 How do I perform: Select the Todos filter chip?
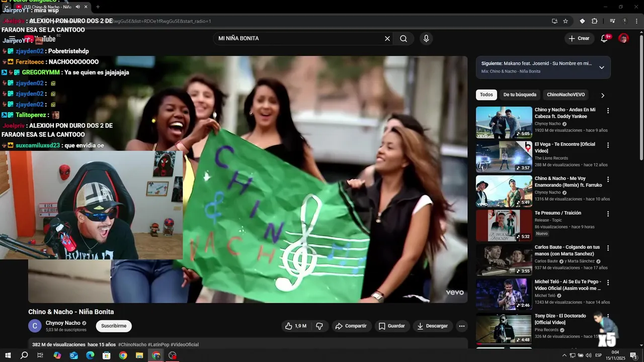[x=487, y=95]
